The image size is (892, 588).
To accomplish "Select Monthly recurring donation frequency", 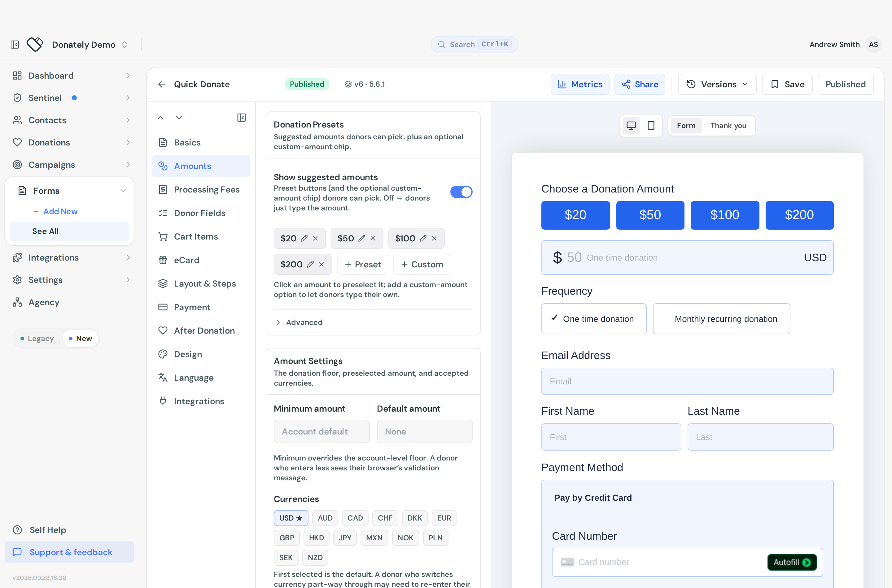I will [x=721, y=319].
